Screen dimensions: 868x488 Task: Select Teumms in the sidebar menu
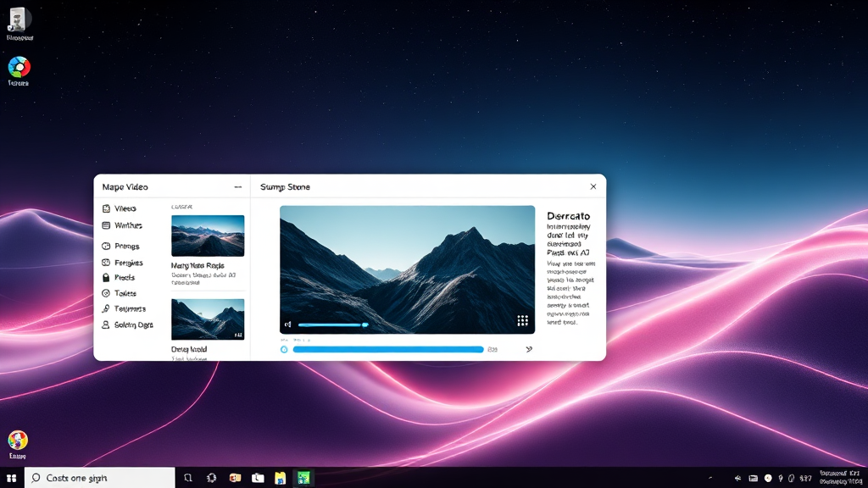click(130, 309)
